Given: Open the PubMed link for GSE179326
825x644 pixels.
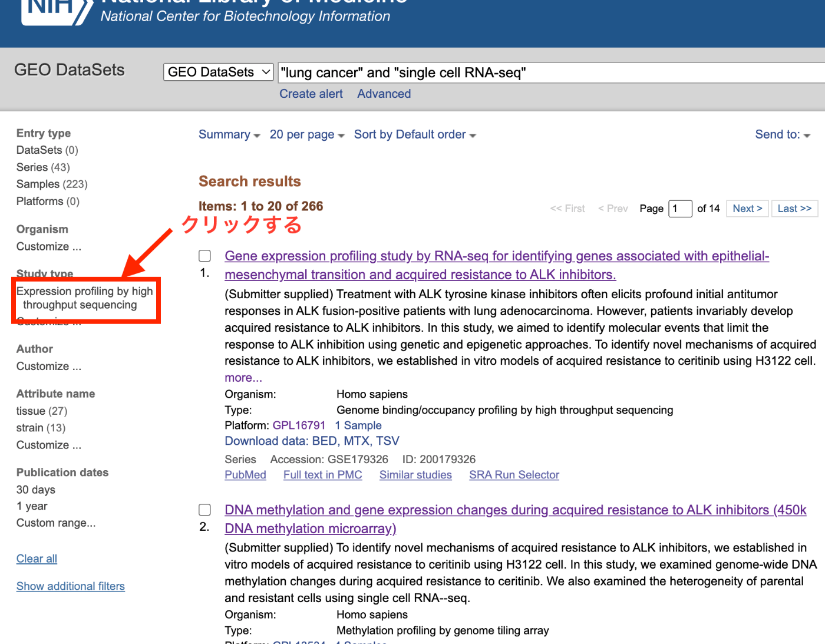Looking at the screenshot, I should tap(245, 475).
